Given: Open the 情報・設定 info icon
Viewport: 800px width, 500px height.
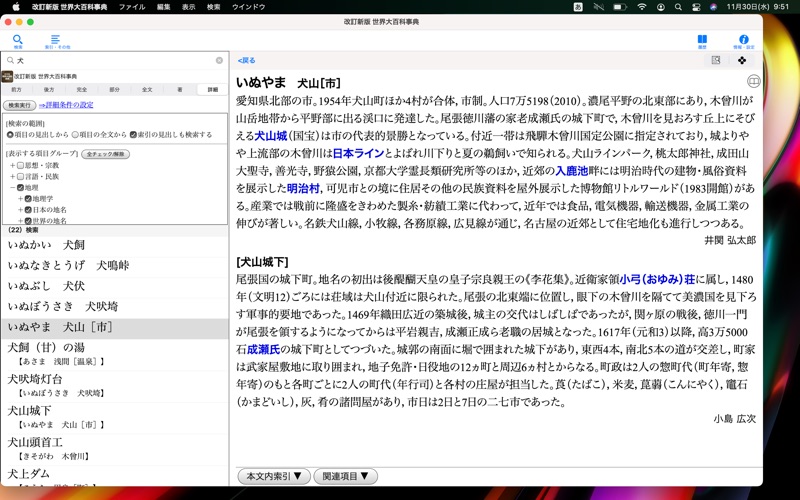Looking at the screenshot, I should click(x=743, y=39).
